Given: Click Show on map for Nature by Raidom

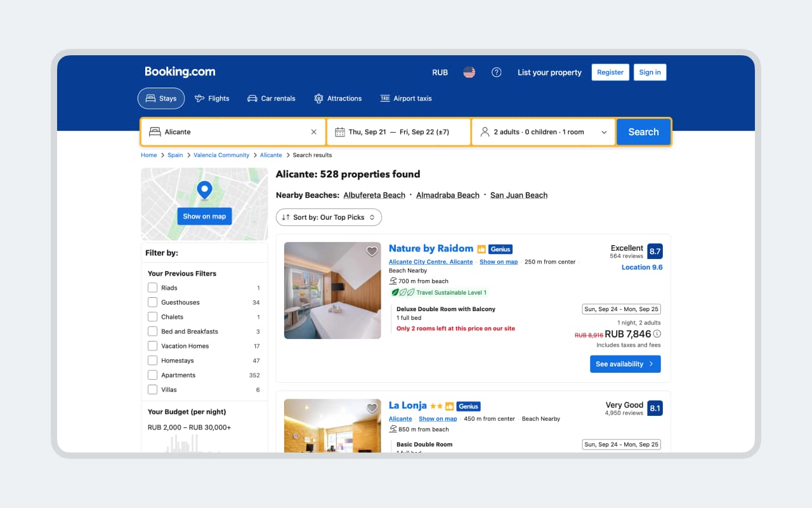Looking at the screenshot, I should (499, 262).
